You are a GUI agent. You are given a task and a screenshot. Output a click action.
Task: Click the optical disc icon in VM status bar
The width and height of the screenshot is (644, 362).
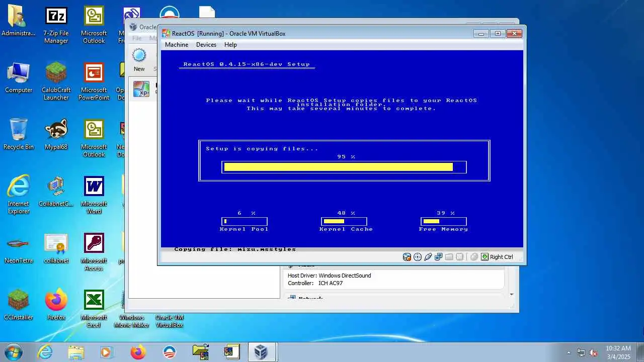(x=418, y=257)
